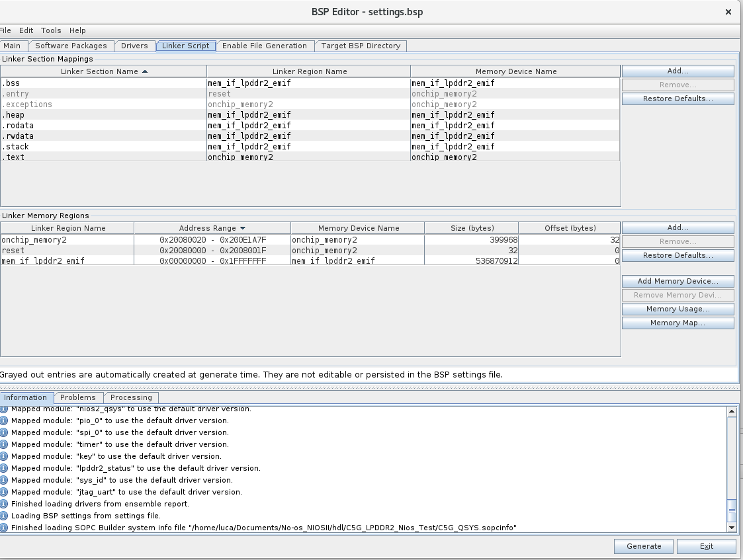The height and width of the screenshot is (560, 743).
Task: Open the Processing log tab
Action: 131,397
